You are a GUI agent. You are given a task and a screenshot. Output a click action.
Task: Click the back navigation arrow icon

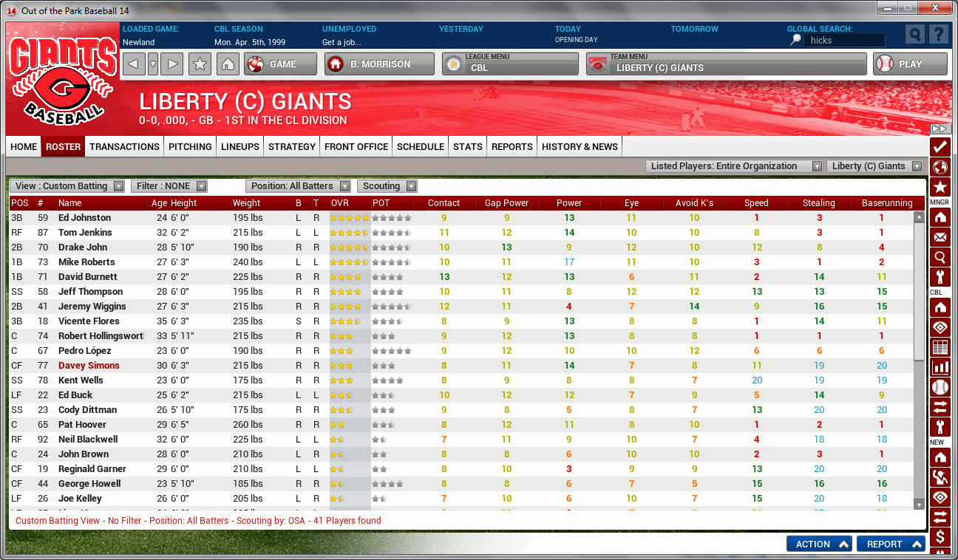pos(132,64)
